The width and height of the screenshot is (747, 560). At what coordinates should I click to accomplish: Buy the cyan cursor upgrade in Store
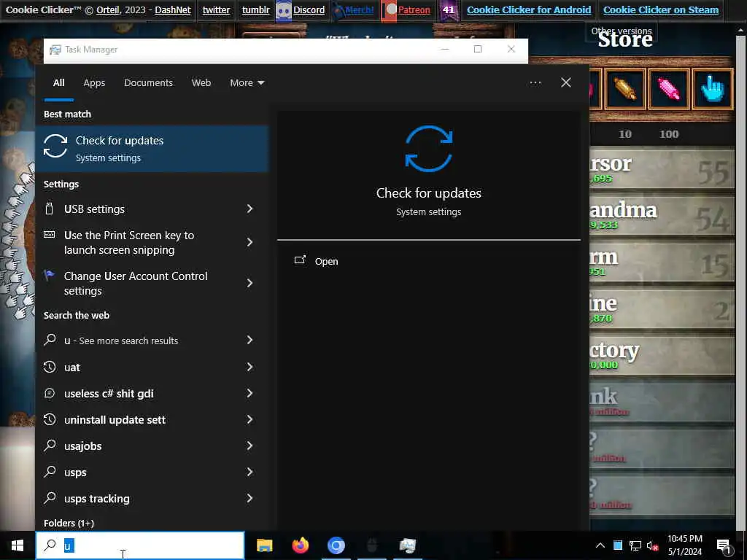[712, 89]
